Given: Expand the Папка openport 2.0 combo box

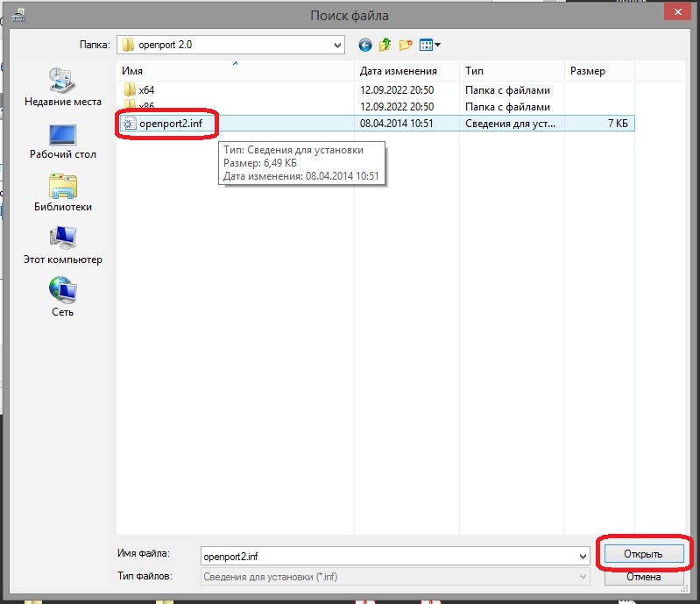Looking at the screenshot, I should [x=230, y=45].
